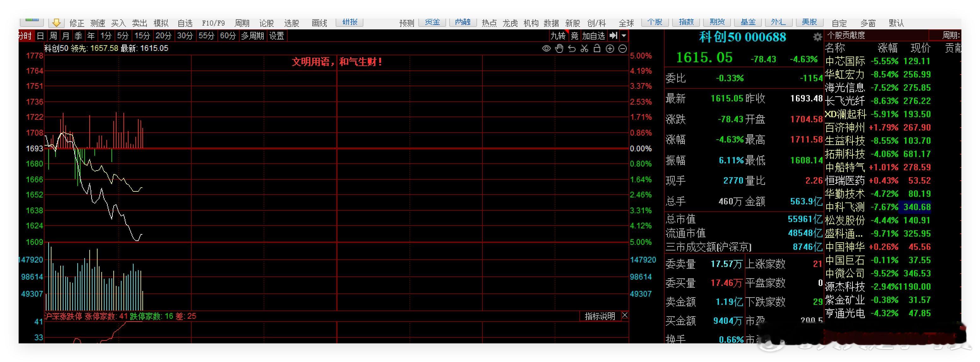Viewport: 980px width, 362px height.
Task: Select the 海光信息 row
Action: [x=893, y=87]
